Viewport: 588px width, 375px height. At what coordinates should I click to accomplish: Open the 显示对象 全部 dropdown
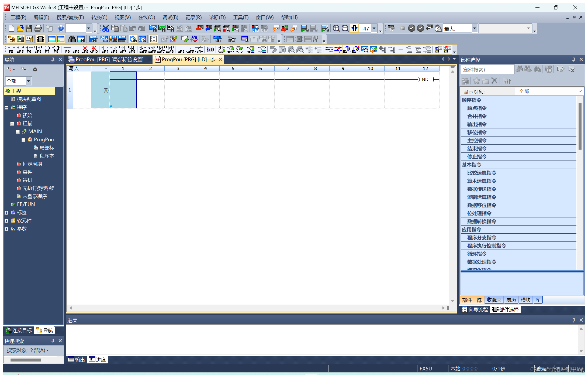pos(550,91)
